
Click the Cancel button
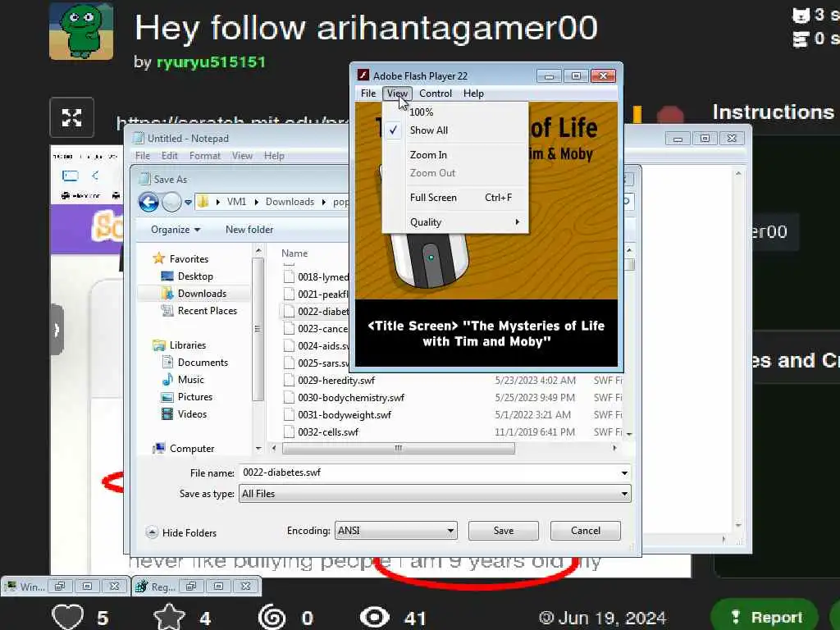(x=585, y=531)
